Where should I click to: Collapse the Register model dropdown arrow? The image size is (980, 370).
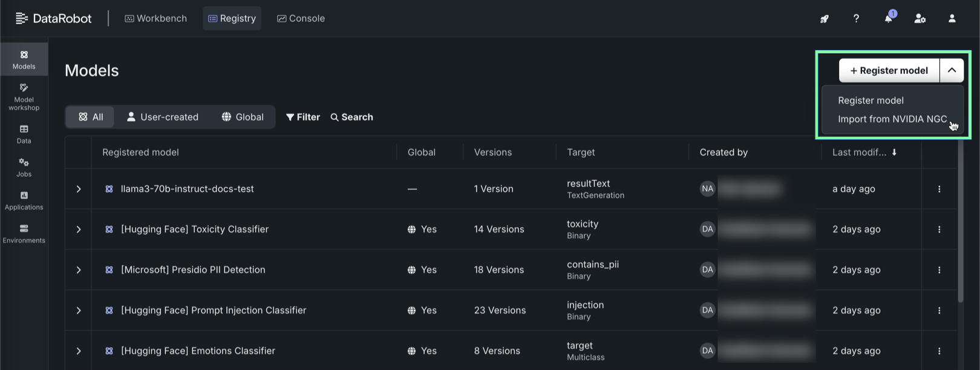tap(952, 70)
